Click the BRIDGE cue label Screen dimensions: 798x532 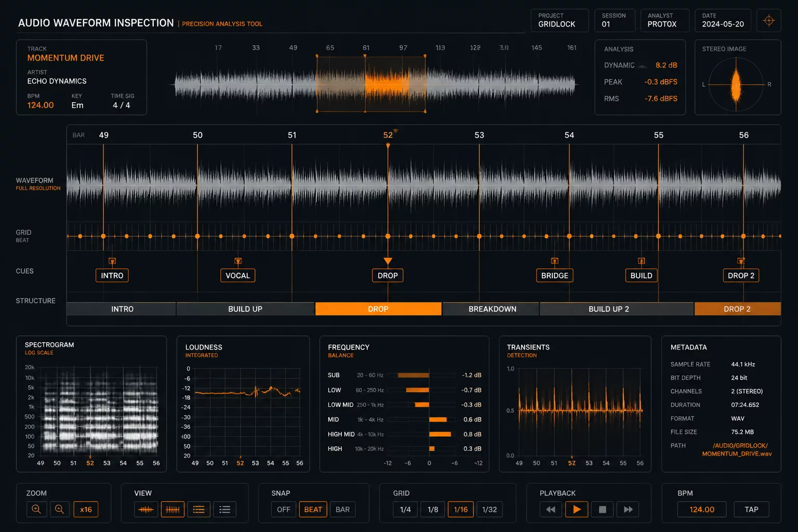click(x=555, y=275)
